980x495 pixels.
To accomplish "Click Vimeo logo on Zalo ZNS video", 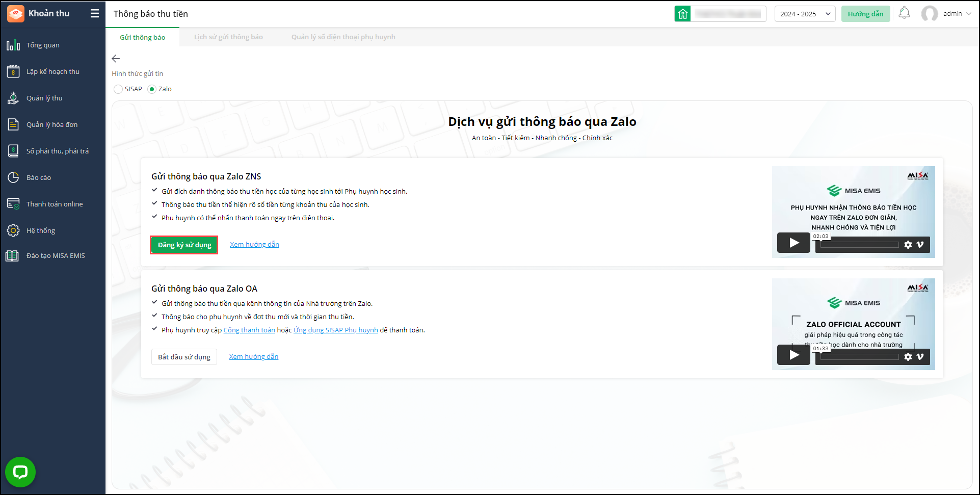I will (x=920, y=245).
